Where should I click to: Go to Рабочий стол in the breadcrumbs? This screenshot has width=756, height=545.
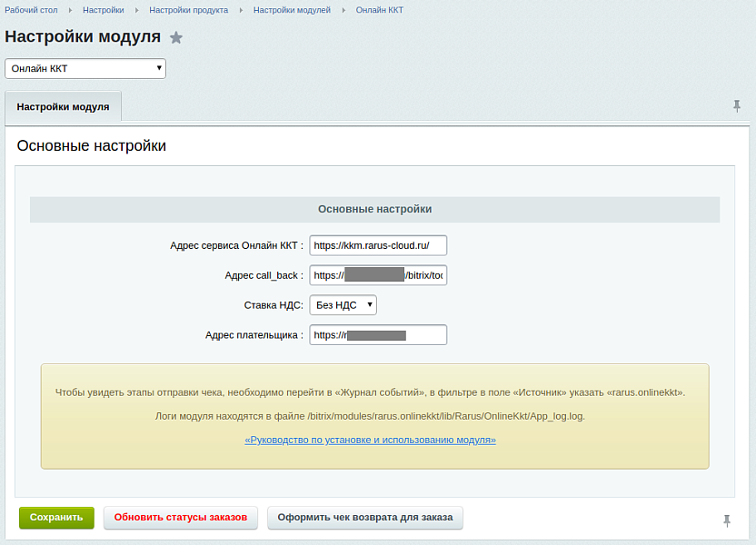click(x=32, y=10)
